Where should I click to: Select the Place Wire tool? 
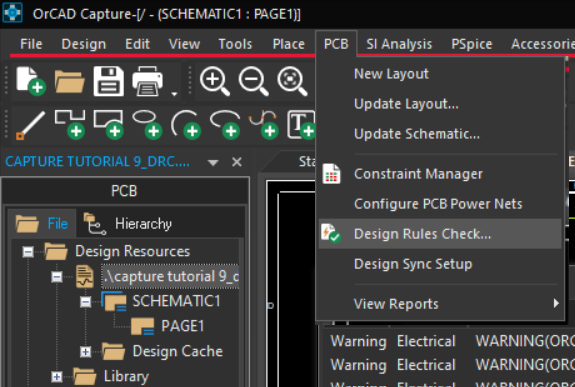30,125
